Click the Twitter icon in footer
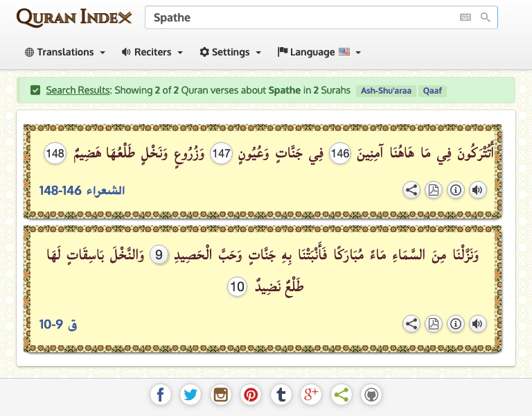Viewport: 532px width, 416px height. pos(190,395)
